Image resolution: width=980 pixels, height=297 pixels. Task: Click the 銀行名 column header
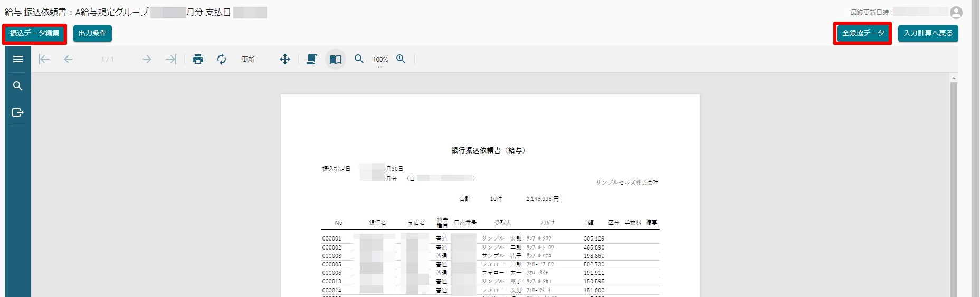(x=377, y=223)
